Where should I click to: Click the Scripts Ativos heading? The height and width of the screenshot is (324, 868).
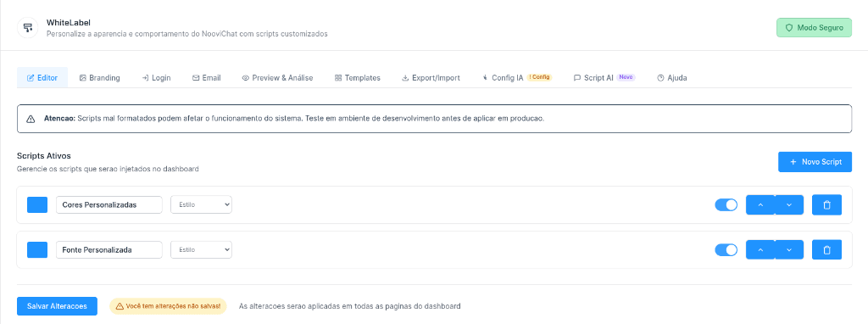pyautogui.click(x=44, y=156)
